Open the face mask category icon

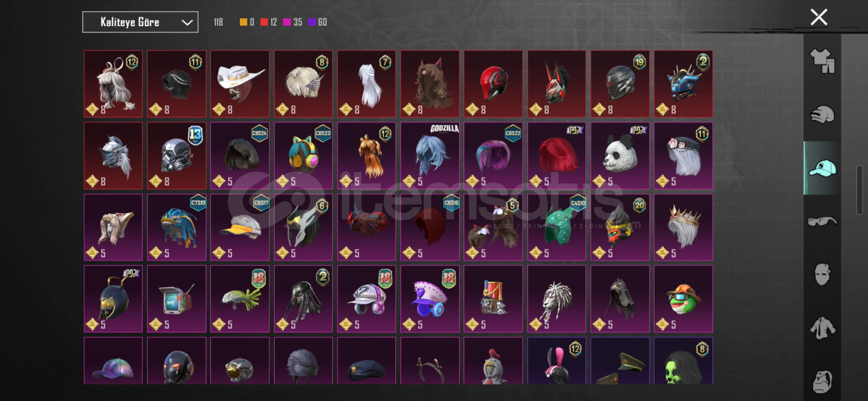[x=822, y=274]
